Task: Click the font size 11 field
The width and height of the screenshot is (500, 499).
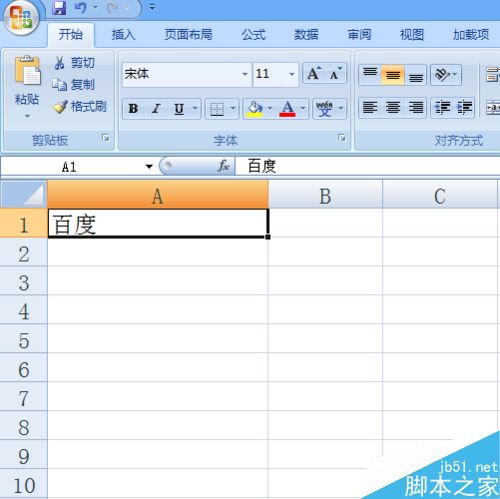Action: [x=270, y=74]
